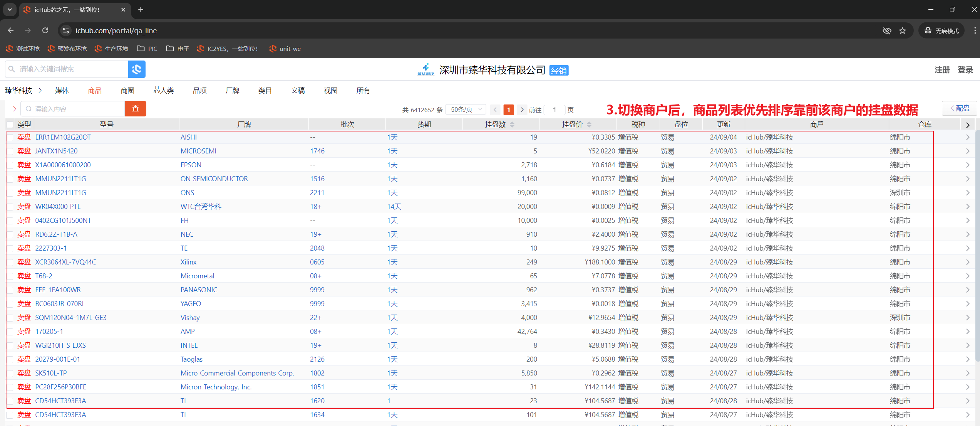The image size is (980, 426).
Task: Switch to 商圈 tab
Action: 127,91
